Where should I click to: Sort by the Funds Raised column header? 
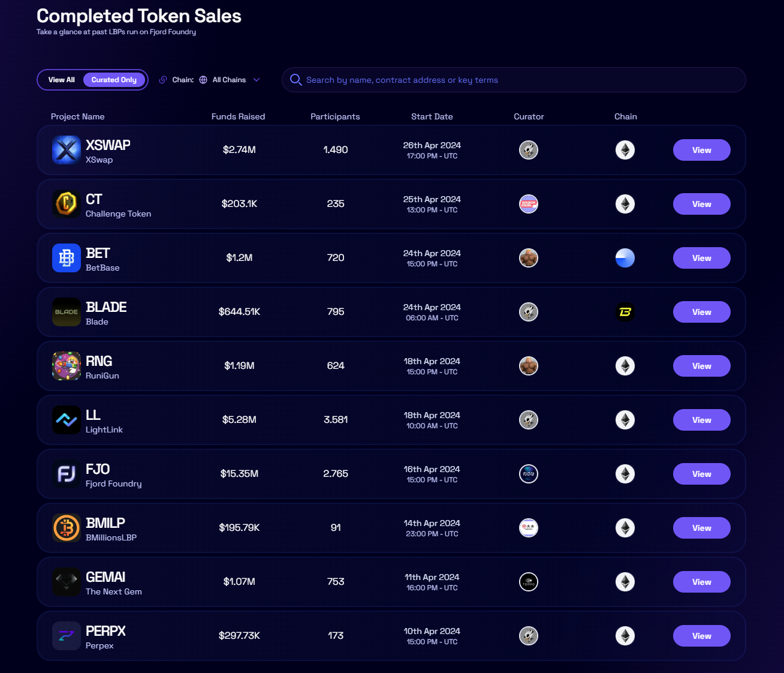(x=238, y=116)
